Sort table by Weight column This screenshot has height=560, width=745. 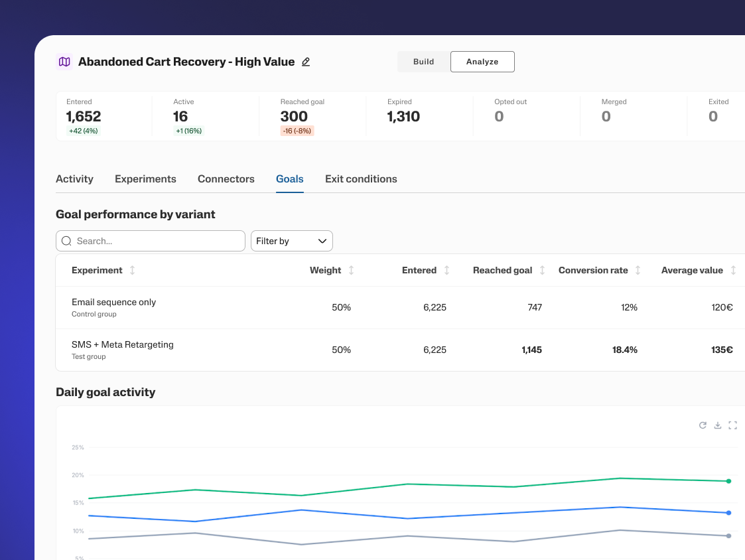[351, 270]
